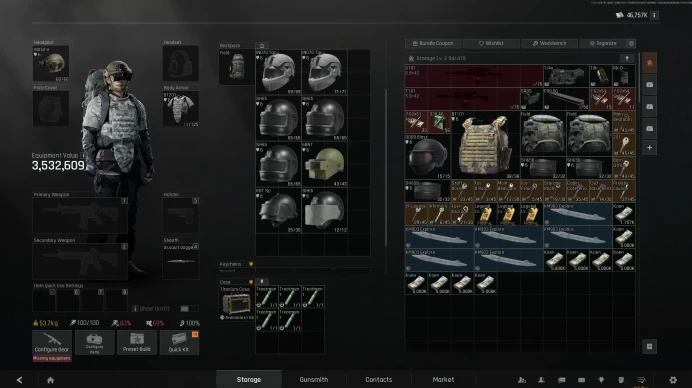Go back with the arrow icon
This screenshot has width=692, height=388.
point(19,380)
